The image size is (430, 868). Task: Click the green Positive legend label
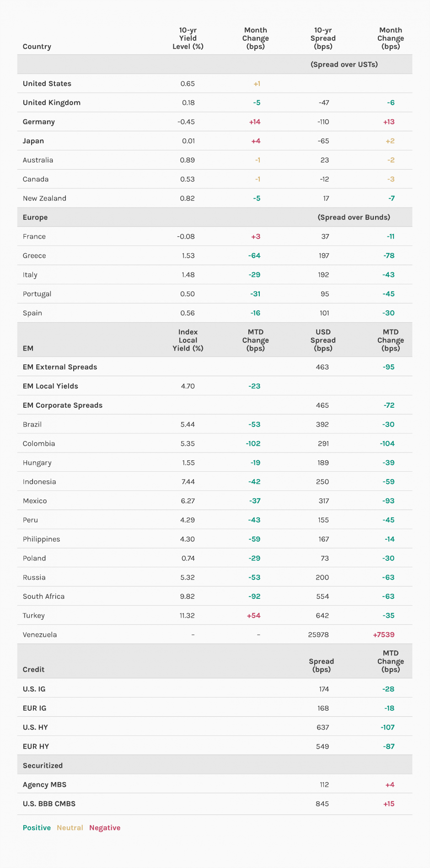(37, 828)
